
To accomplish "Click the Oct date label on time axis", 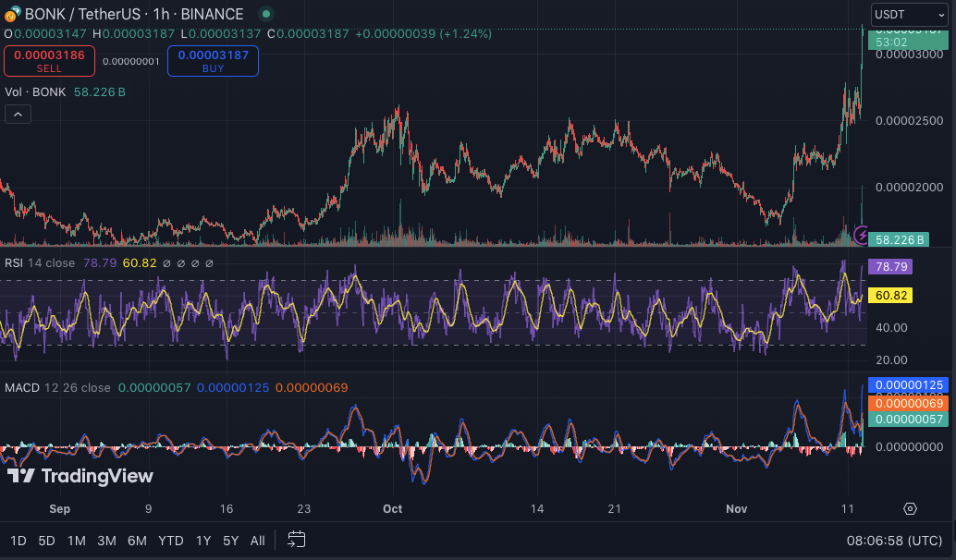I will click(x=393, y=509).
